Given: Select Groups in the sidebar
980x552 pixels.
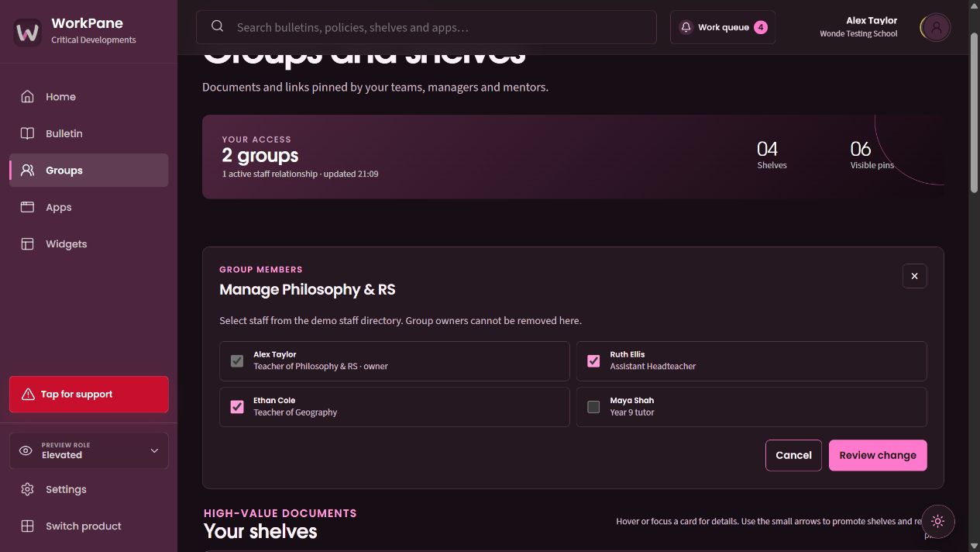Looking at the screenshot, I should (88, 171).
